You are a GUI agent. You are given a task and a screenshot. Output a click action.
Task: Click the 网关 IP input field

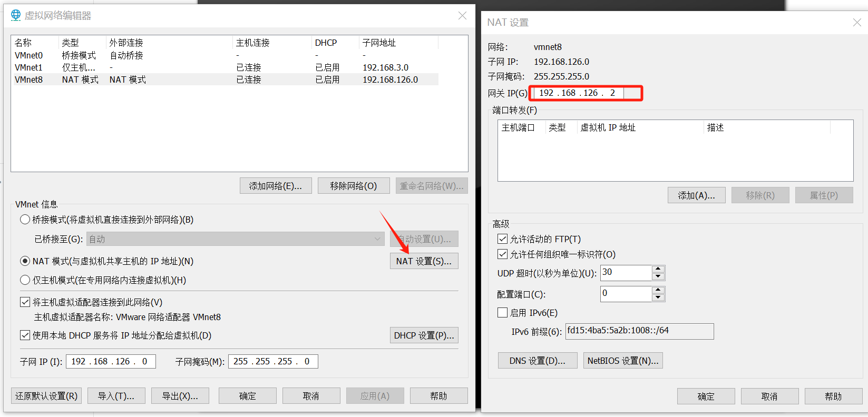(x=578, y=93)
